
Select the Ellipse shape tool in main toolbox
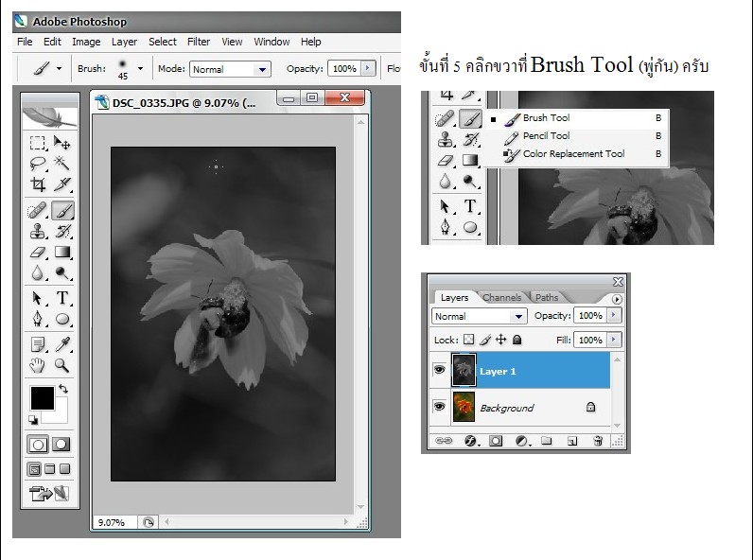[x=62, y=319]
